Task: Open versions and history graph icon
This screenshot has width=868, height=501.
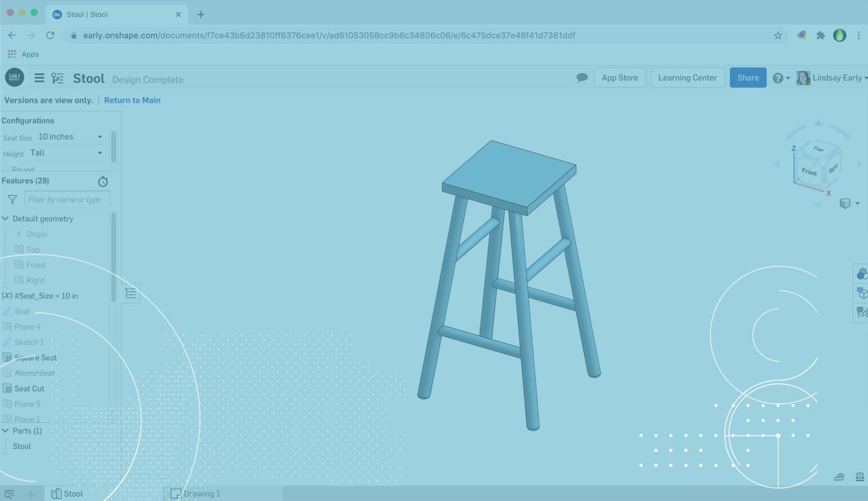Action: (58, 78)
